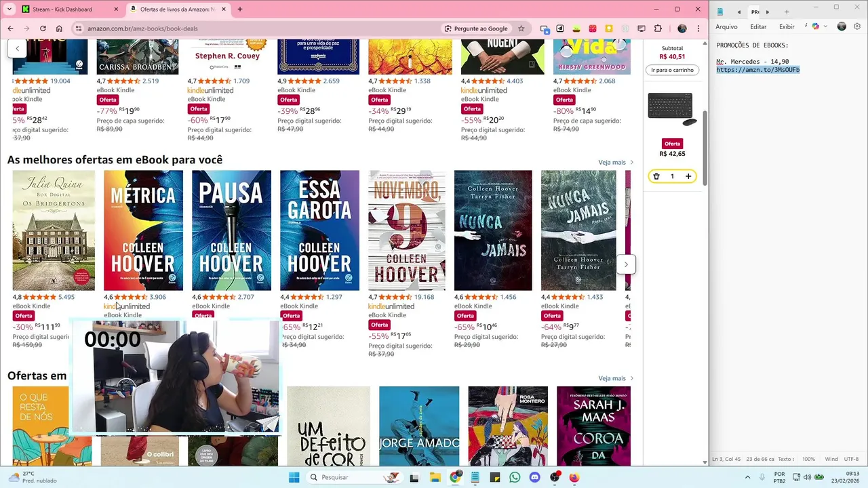The width and height of the screenshot is (868, 488).
Task: Click UTF-8 encoding in Notepad status bar
Action: 851,459
